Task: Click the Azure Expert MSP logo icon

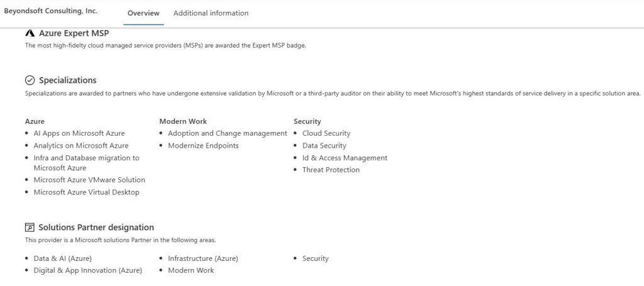Action: point(30,33)
